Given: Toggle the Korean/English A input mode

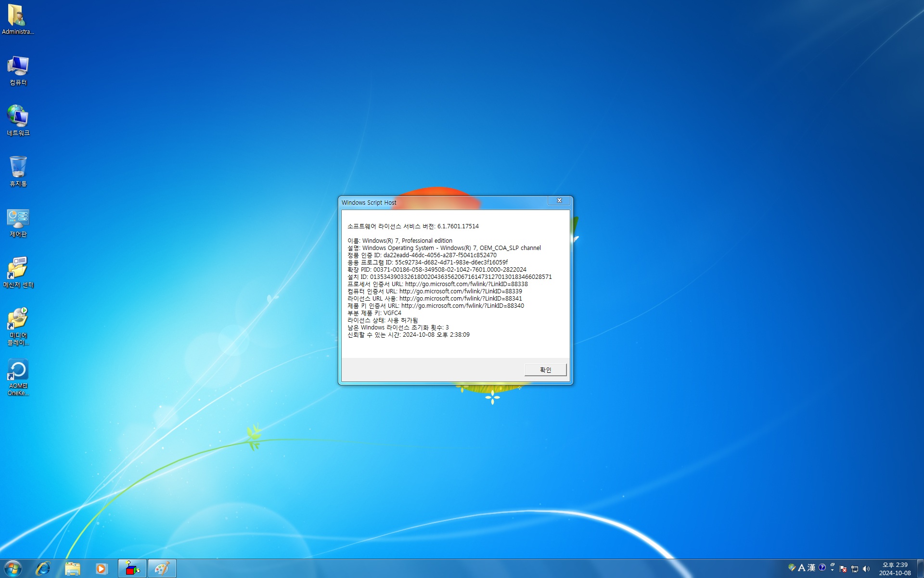Looking at the screenshot, I should click(x=801, y=568).
